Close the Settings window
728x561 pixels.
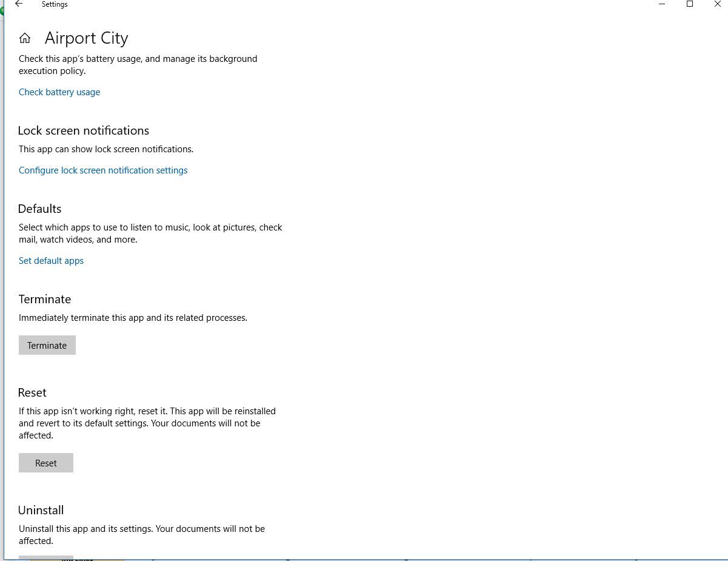[x=717, y=4]
